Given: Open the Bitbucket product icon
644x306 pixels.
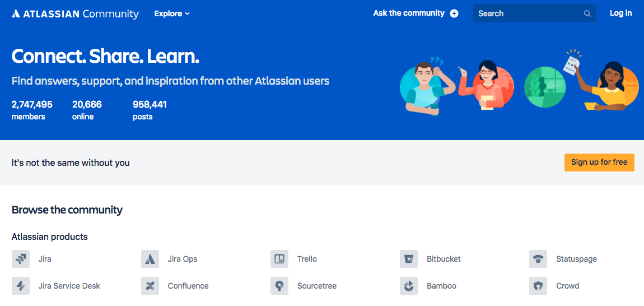Looking at the screenshot, I should click(x=409, y=259).
